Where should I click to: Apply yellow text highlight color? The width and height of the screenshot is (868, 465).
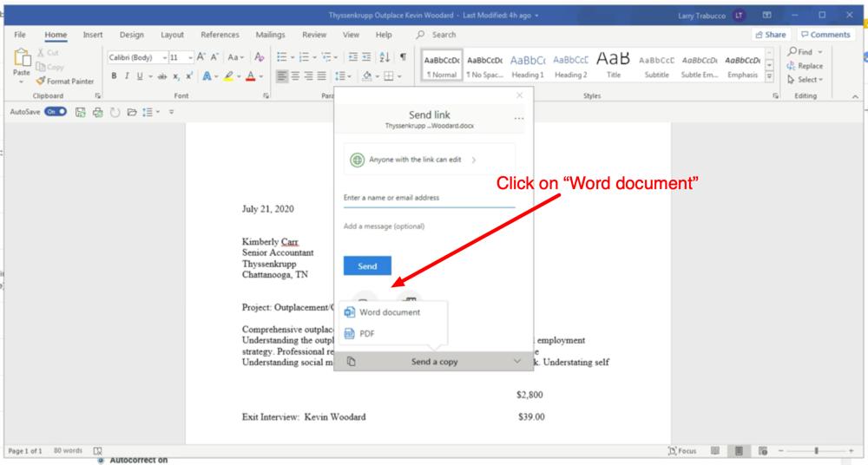click(x=228, y=76)
